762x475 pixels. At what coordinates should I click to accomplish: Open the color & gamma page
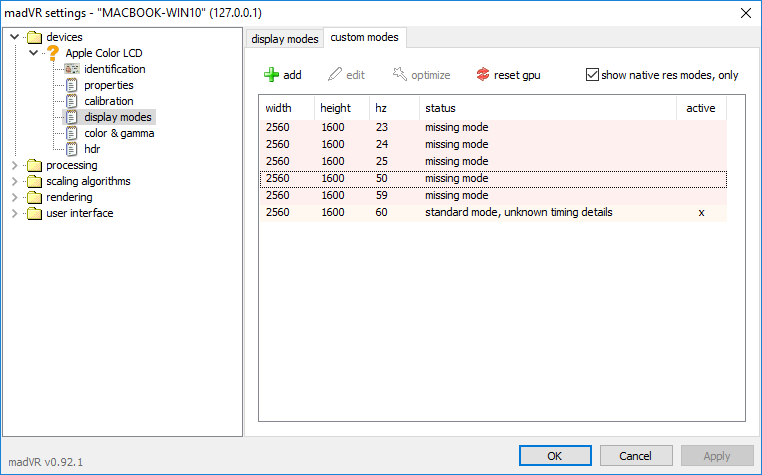118,133
